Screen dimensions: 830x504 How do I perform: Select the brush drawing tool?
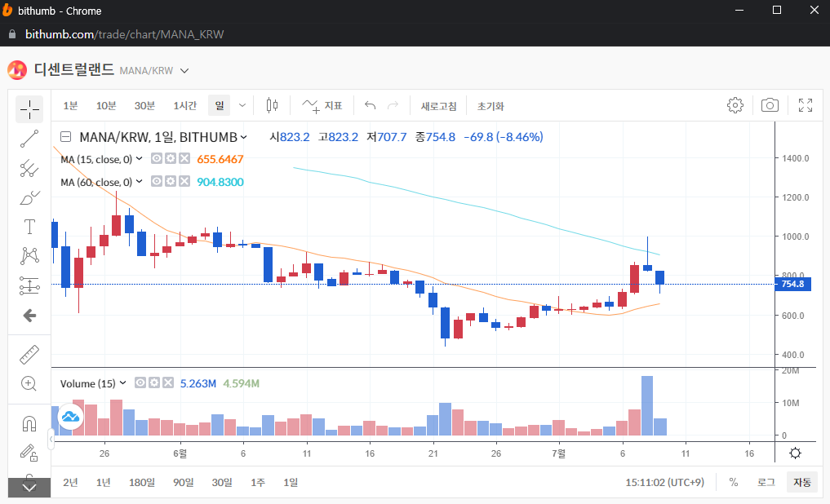(29, 198)
